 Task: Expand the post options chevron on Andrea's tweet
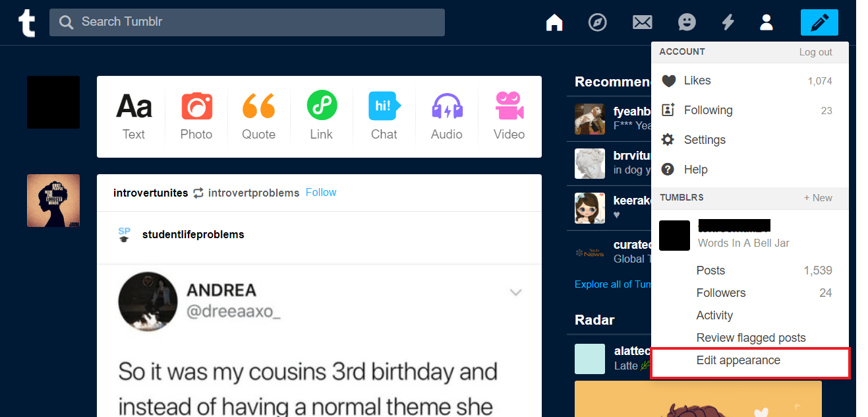515,292
